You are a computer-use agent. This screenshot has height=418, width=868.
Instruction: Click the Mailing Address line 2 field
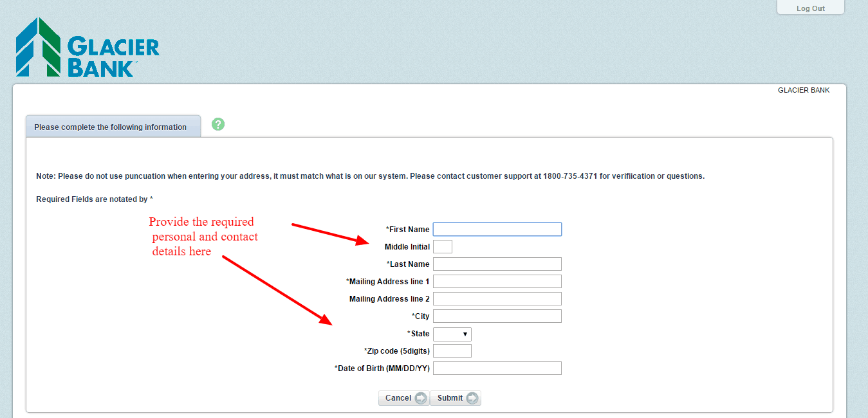[x=497, y=299]
